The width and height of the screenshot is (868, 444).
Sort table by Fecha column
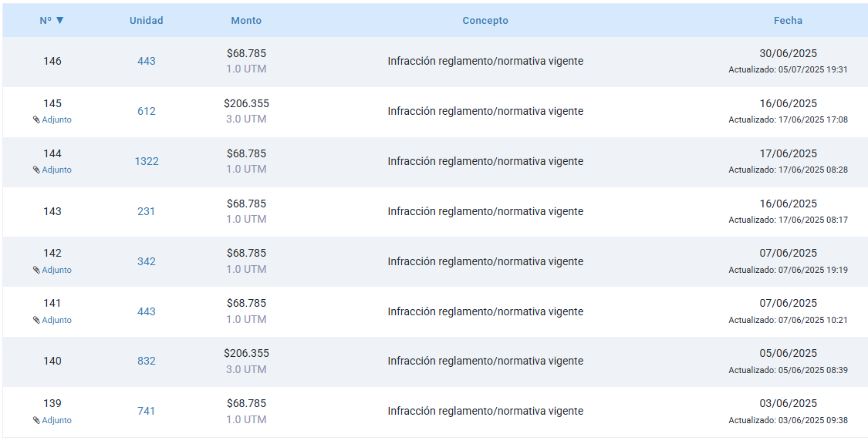click(788, 21)
